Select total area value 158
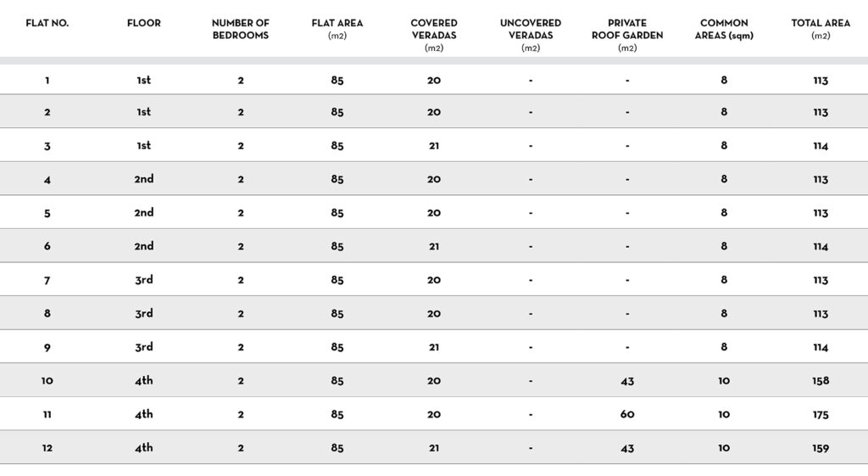 click(x=821, y=381)
